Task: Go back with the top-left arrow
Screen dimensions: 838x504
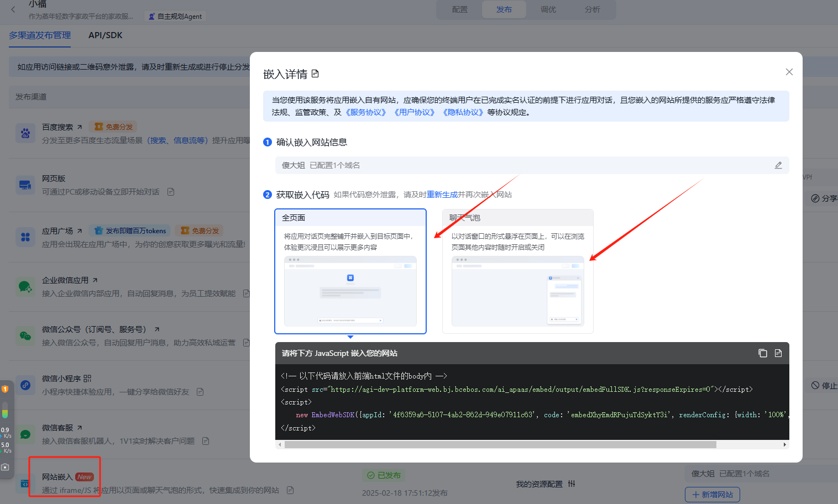Action: 13,9
